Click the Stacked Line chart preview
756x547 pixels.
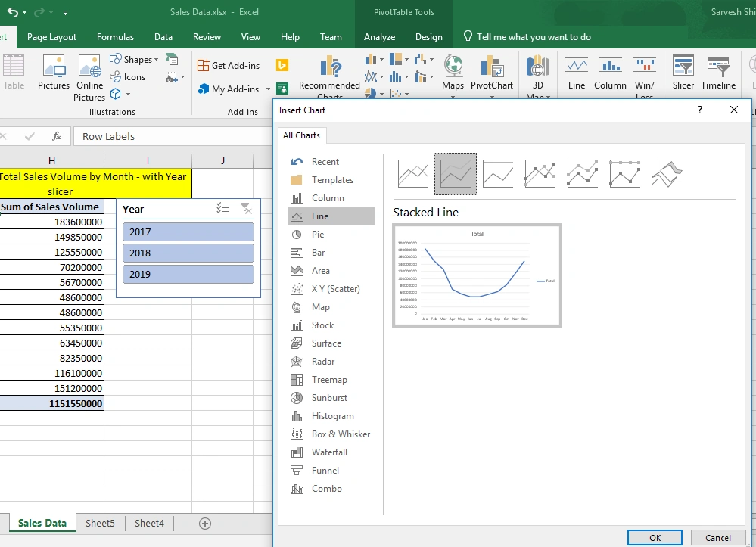point(477,275)
